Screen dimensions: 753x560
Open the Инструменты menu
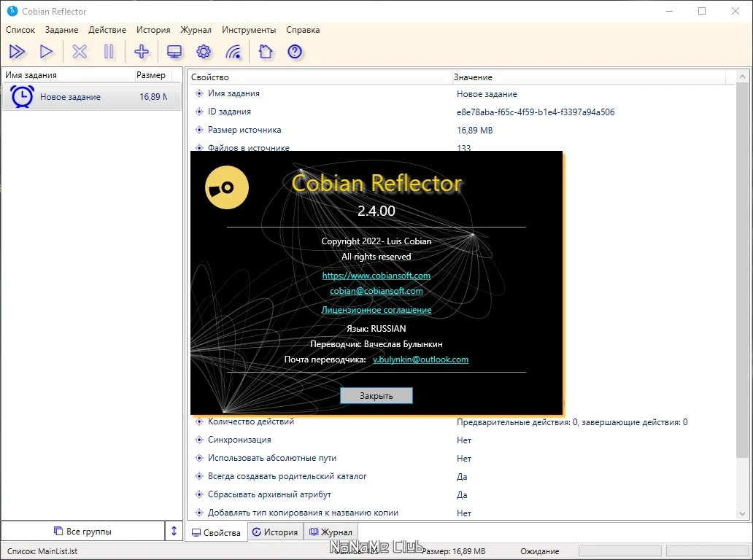[x=249, y=30]
